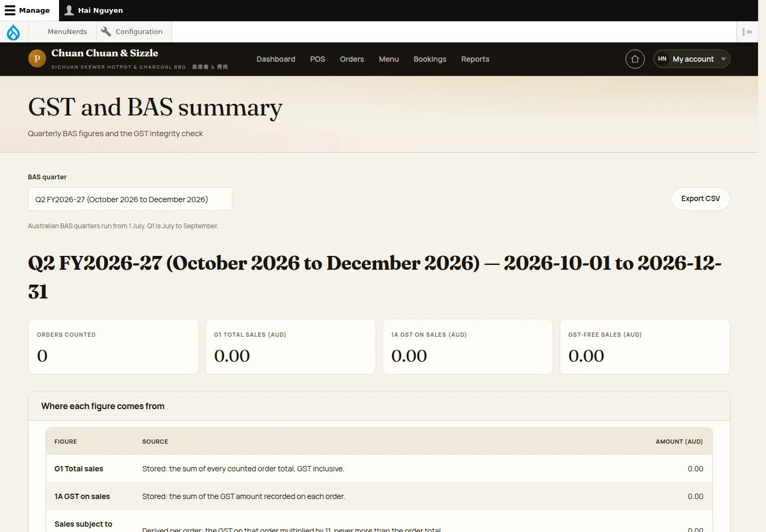
Task: Click the BAS quarter field label
Action: [47, 177]
